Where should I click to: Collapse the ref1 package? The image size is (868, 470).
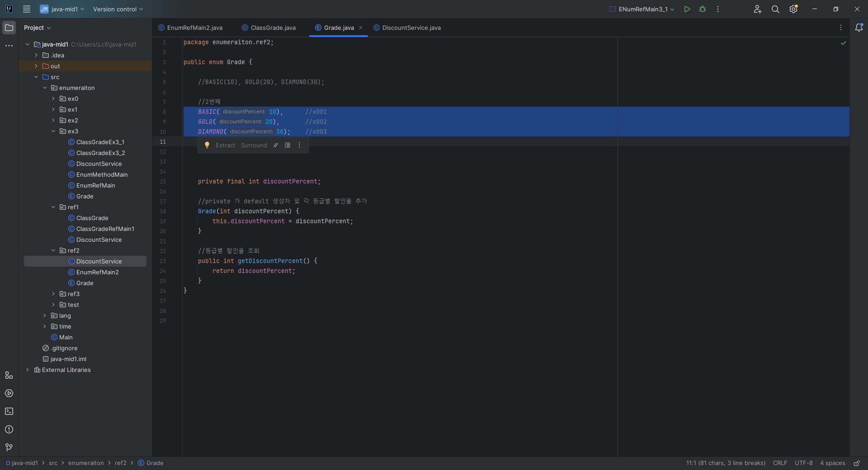(x=53, y=207)
